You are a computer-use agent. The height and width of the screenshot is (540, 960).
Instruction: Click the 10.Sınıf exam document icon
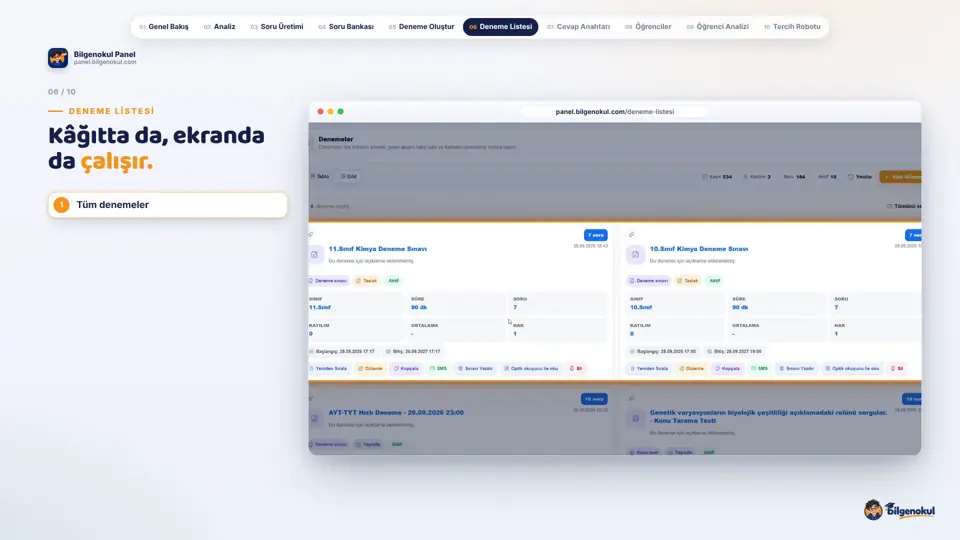[636, 255]
